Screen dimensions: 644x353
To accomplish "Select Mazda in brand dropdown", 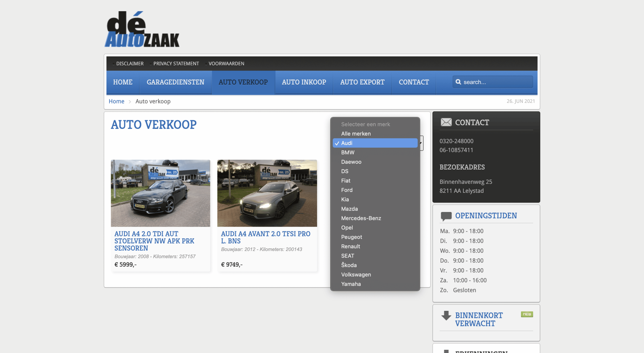I will coord(375,209).
